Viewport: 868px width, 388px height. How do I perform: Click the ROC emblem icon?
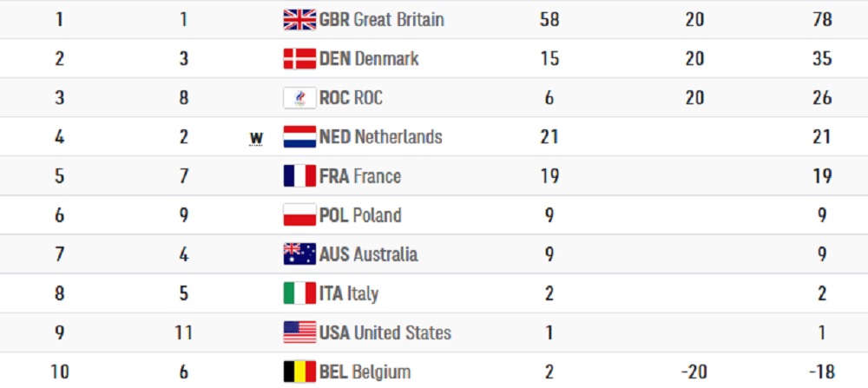click(x=299, y=98)
